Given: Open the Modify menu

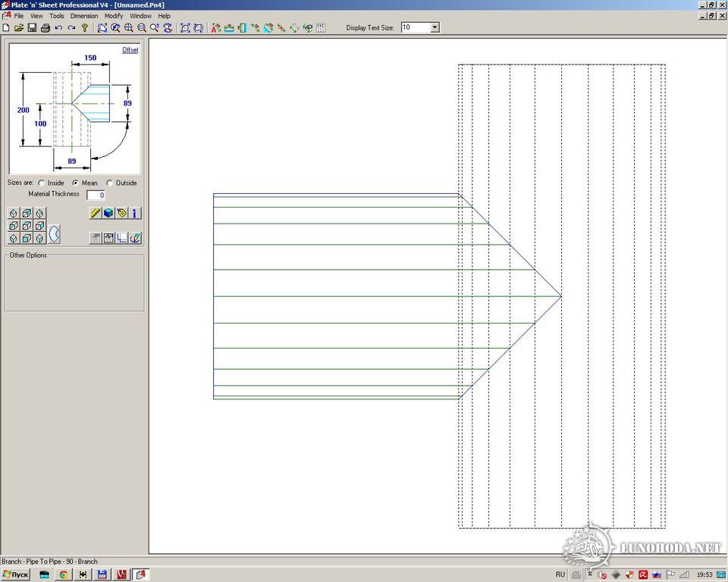Looking at the screenshot, I should 114,16.
